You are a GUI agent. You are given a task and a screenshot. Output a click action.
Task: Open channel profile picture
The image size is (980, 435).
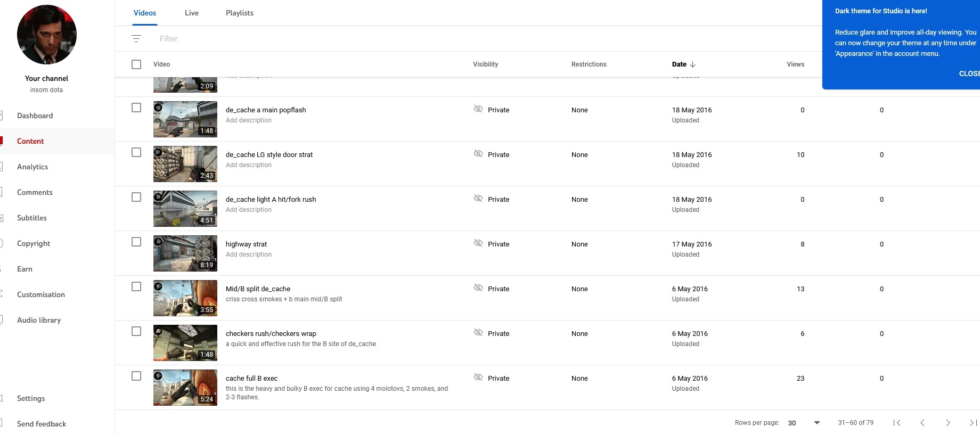(47, 35)
